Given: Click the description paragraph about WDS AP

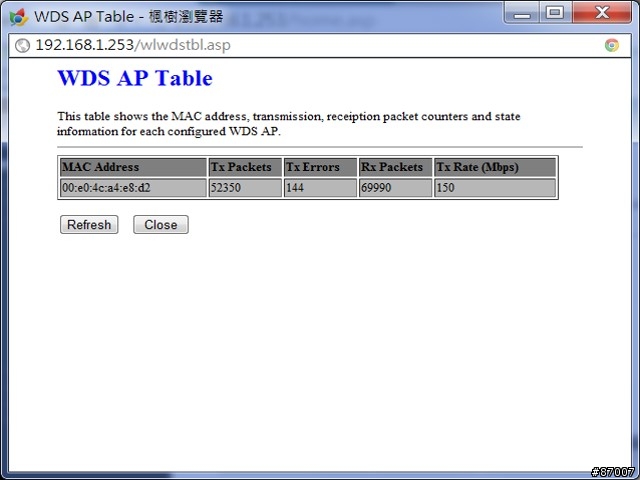Looking at the screenshot, I should 289,124.
